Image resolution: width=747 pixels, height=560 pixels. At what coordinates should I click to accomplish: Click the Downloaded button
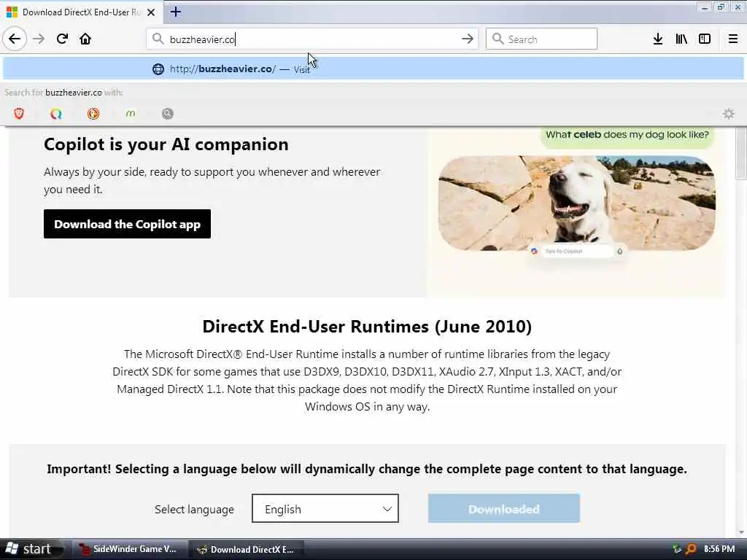[503, 508]
